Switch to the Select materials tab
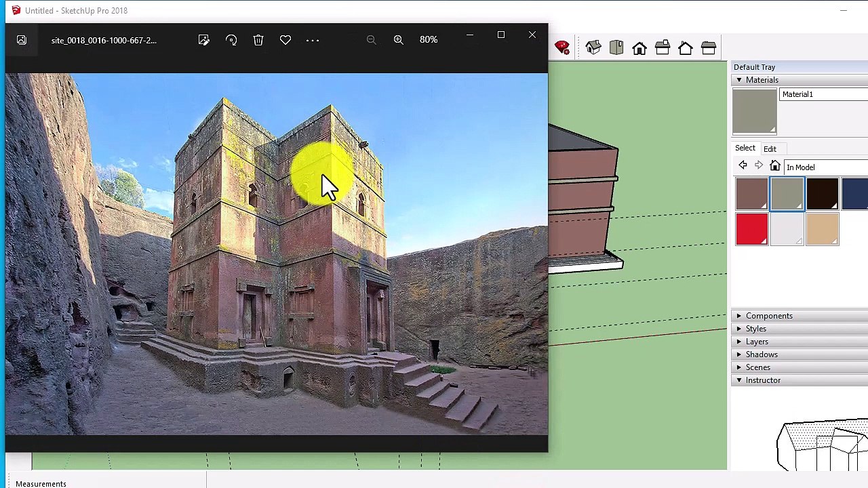 [745, 148]
